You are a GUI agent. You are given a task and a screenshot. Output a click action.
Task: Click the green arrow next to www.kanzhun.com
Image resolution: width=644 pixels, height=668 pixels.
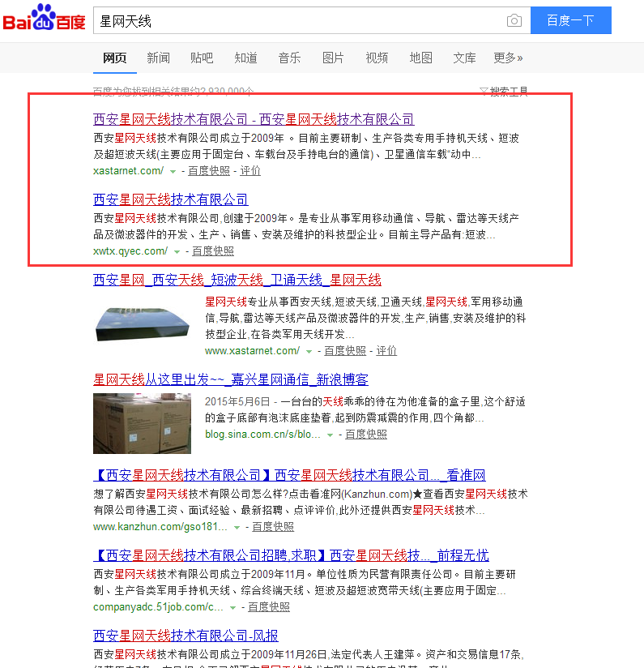pyautogui.click(x=237, y=528)
